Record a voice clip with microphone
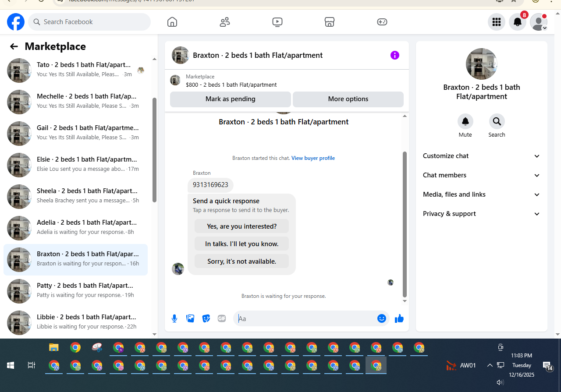 [x=174, y=318]
